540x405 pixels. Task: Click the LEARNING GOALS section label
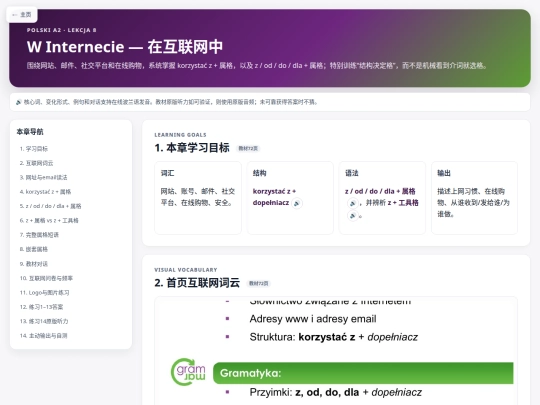tap(180, 135)
